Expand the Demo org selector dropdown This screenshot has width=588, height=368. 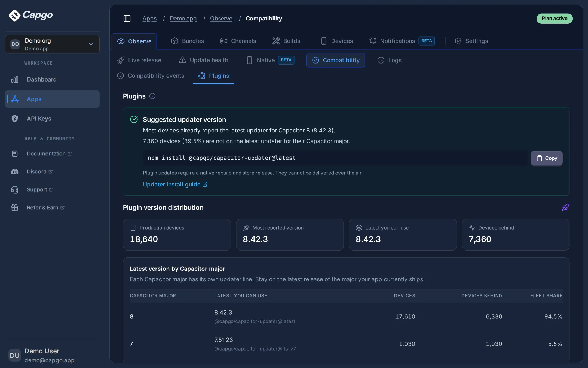click(52, 44)
